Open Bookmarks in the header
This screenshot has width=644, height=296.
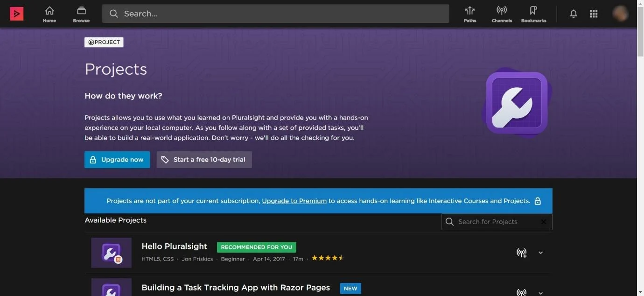533,14
